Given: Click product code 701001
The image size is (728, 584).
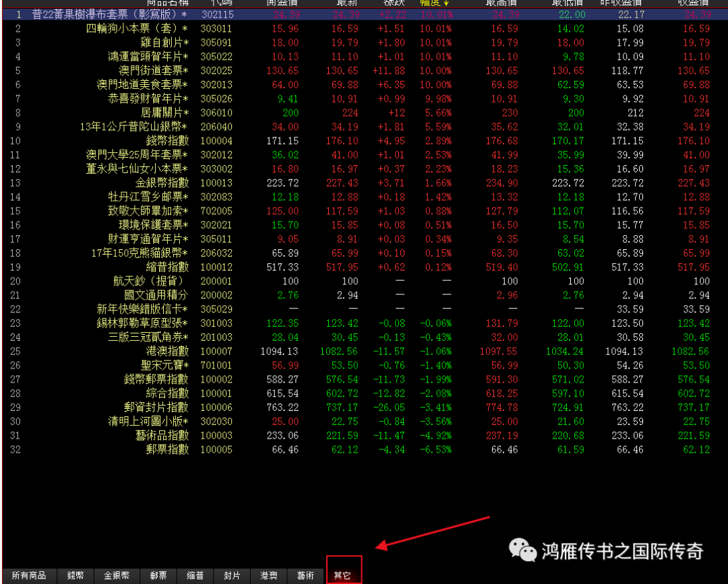Looking at the screenshot, I should pyautogui.click(x=216, y=365).
